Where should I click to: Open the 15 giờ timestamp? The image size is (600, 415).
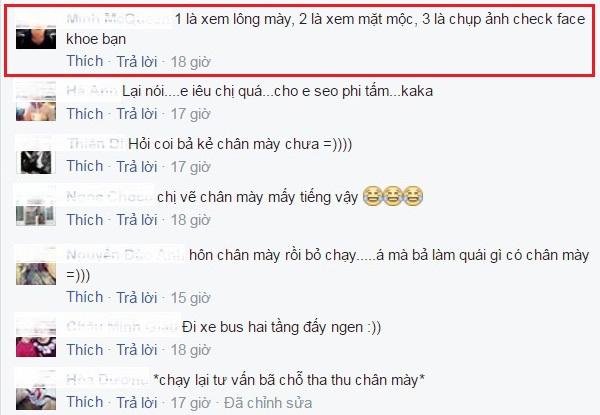click(190, 298)
